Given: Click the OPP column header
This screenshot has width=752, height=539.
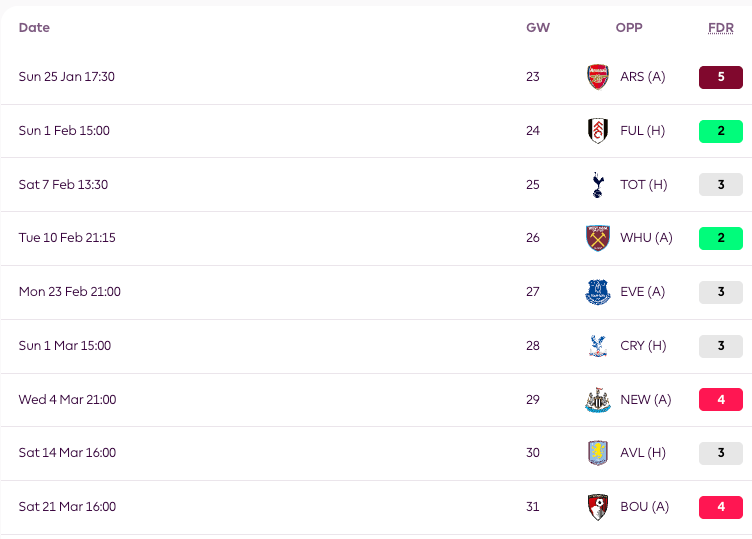Looking at the screenshot, I should point(629,28).
